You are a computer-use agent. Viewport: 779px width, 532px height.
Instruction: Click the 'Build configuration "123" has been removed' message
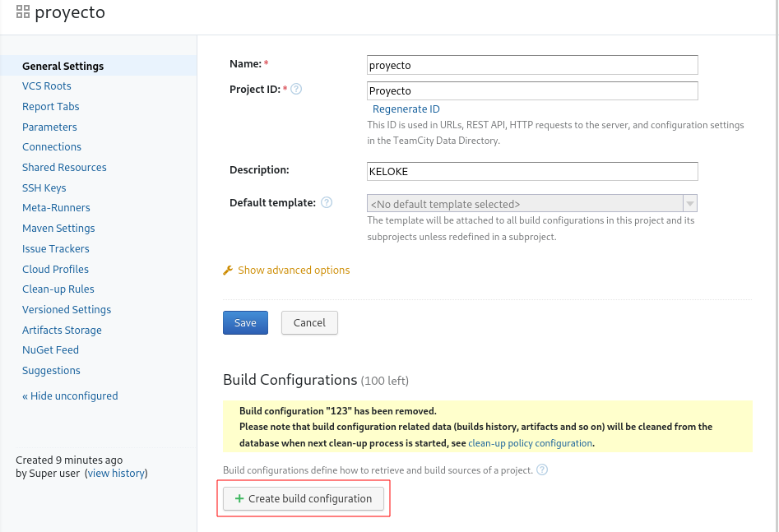338,411
